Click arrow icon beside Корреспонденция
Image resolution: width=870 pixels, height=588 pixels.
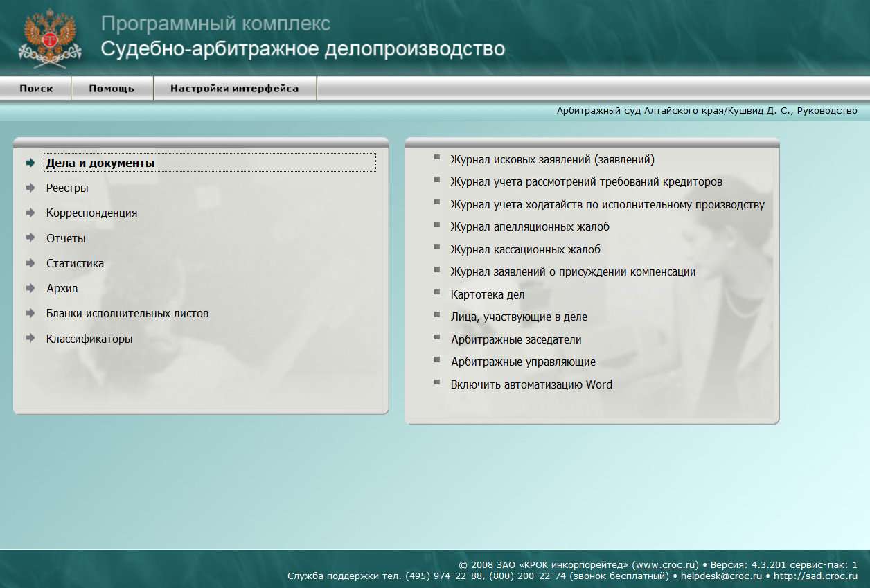click(x=30, y=213)
